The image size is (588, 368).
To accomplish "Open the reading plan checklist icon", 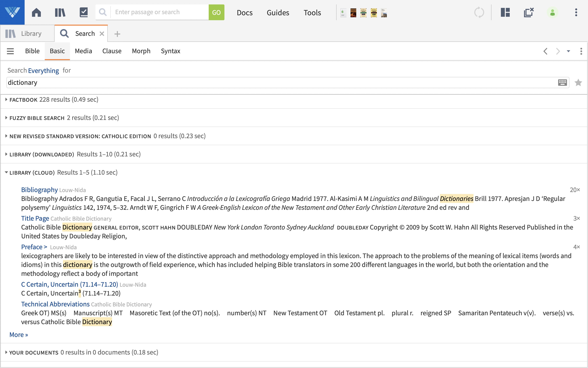I will click(84, 12).
